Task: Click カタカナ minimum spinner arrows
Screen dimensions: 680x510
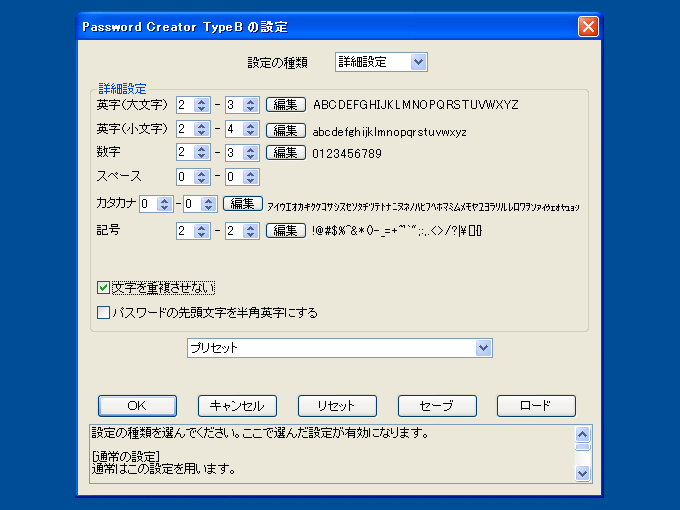Action: coord(165,204)
